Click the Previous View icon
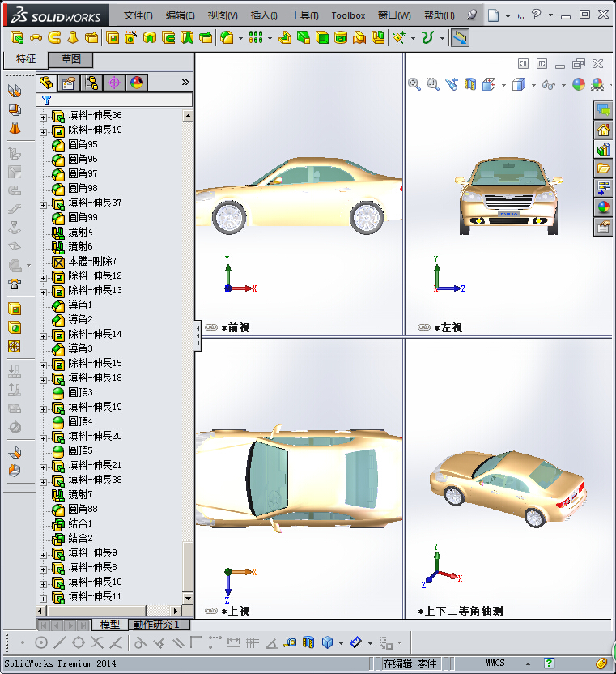 point(452,84)
